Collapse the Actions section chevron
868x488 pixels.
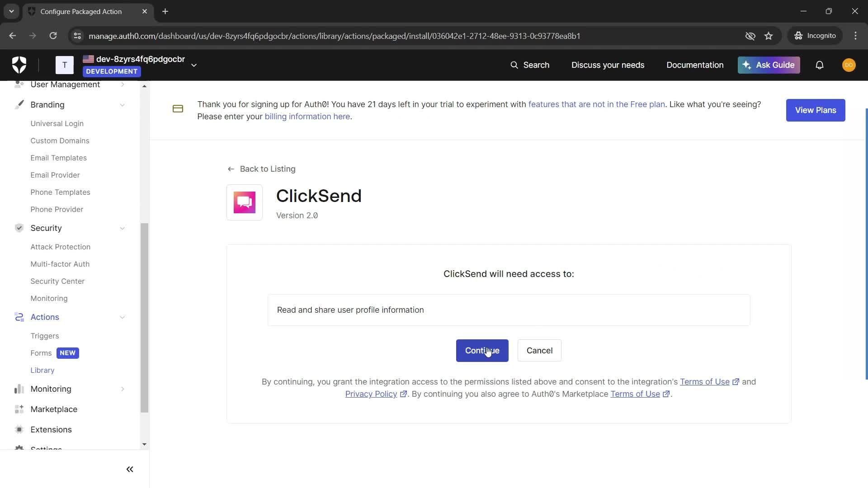pos(122,317)
